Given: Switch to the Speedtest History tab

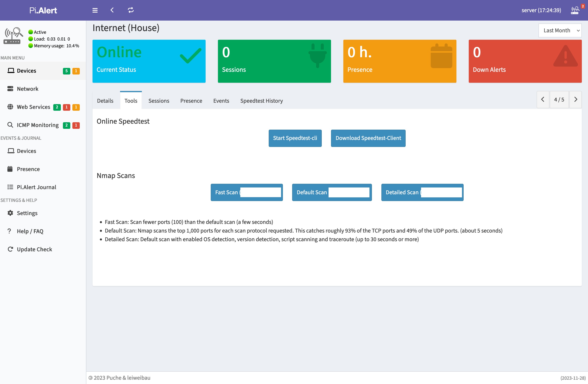Looking at the screenshot, I should click(x=261, y=101).
